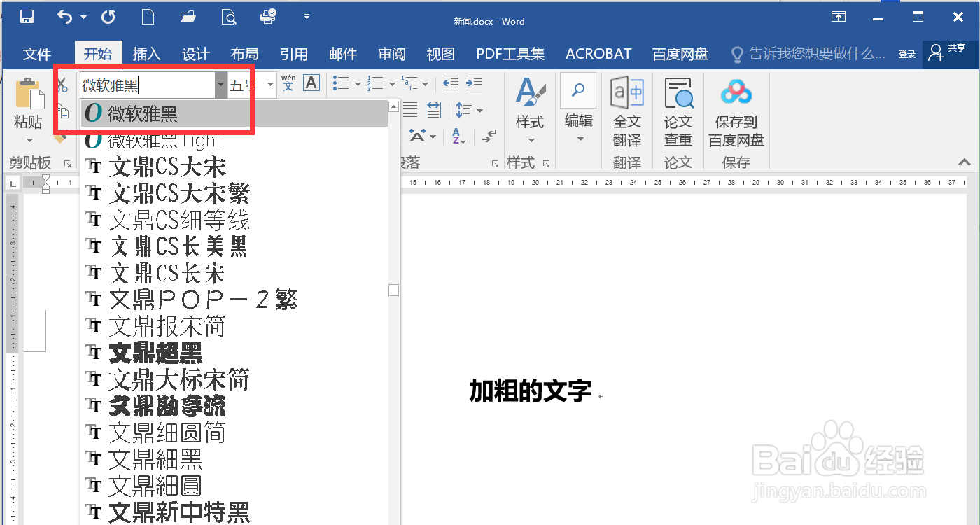Click the tell me what to do search box
Viewport: 980px width, 525px height.
pos(808,54)
